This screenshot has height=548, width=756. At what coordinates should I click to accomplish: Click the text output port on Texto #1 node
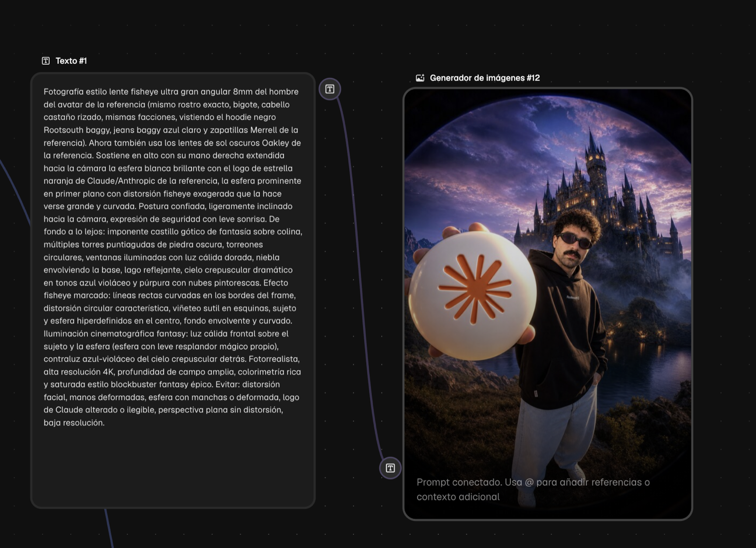[x=330, y=89]
